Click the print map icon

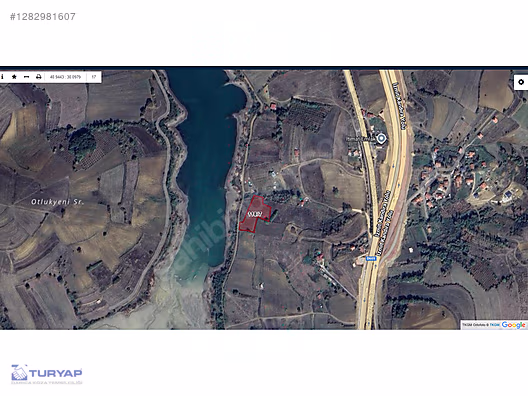pyautogui.click(x=39, y=77)
